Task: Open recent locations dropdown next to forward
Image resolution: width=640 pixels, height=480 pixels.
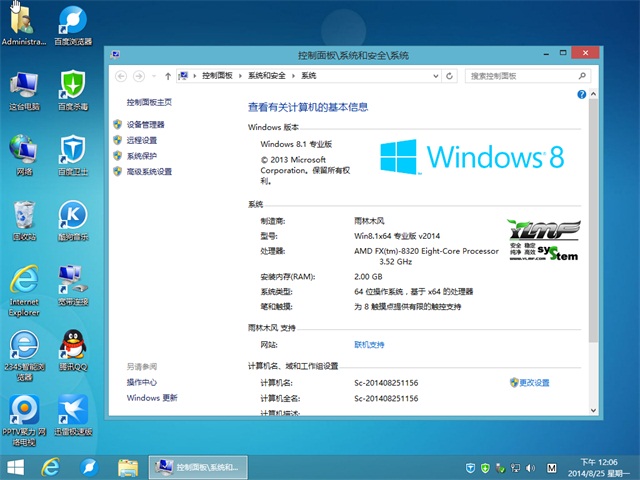Action: tap(153, 75)
